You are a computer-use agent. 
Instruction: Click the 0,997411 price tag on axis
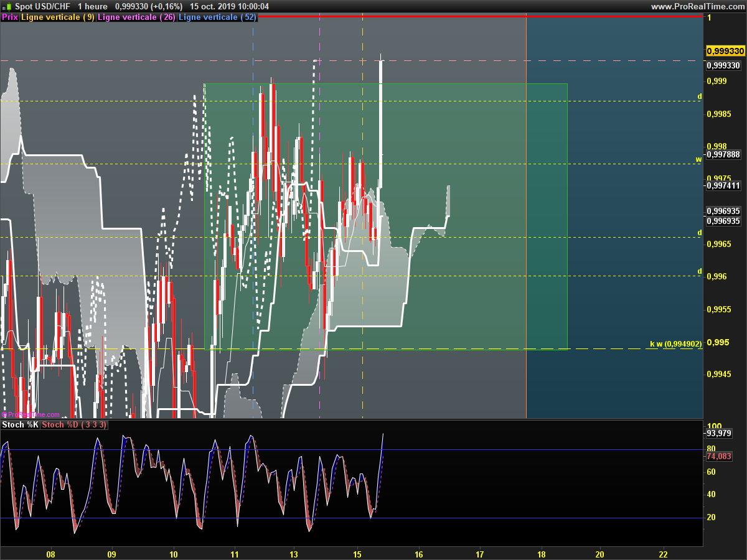pos(724,185)
